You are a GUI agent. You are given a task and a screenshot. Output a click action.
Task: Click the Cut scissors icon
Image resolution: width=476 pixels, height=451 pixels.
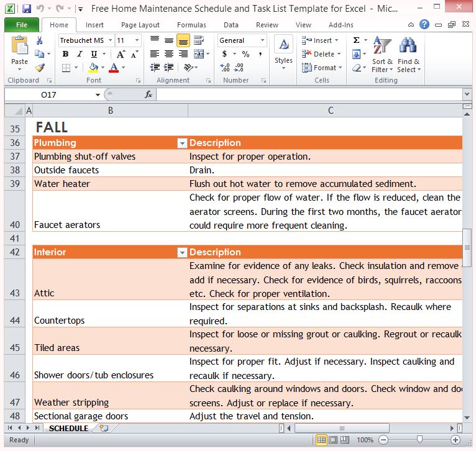40,40
